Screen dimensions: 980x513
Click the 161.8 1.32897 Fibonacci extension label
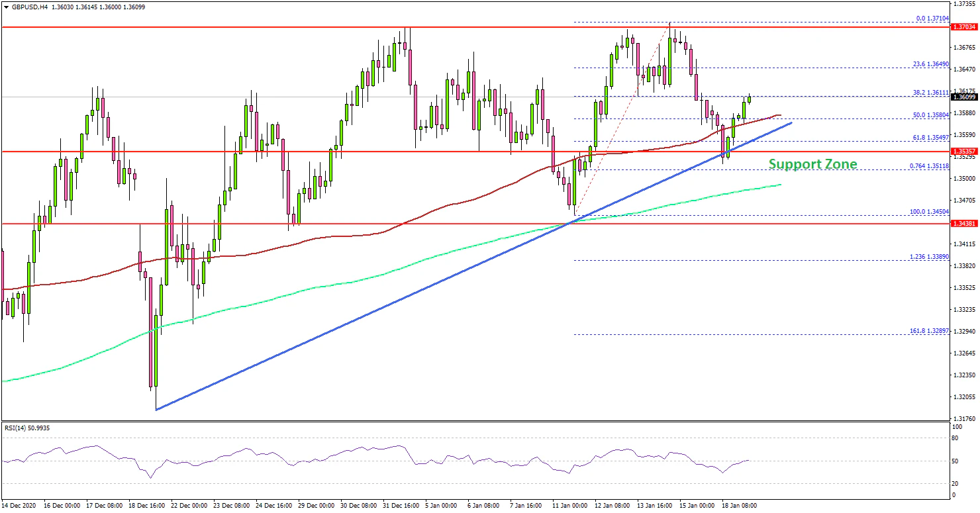(x=929, y=331)
